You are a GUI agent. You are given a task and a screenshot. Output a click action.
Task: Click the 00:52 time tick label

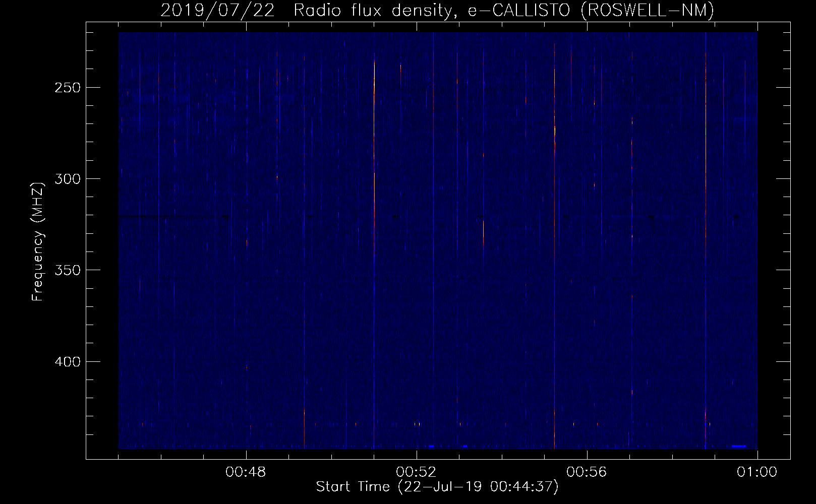416,472
